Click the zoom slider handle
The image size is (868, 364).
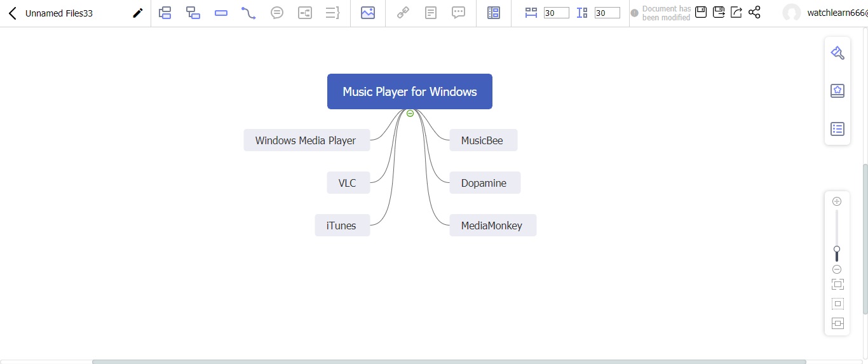click(x=837, y=250)
